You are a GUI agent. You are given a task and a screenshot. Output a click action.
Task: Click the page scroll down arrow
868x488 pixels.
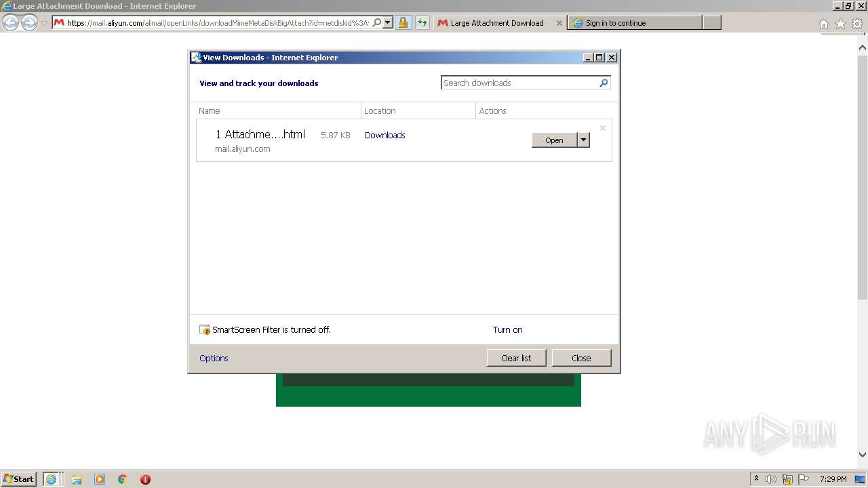[863, 455]
